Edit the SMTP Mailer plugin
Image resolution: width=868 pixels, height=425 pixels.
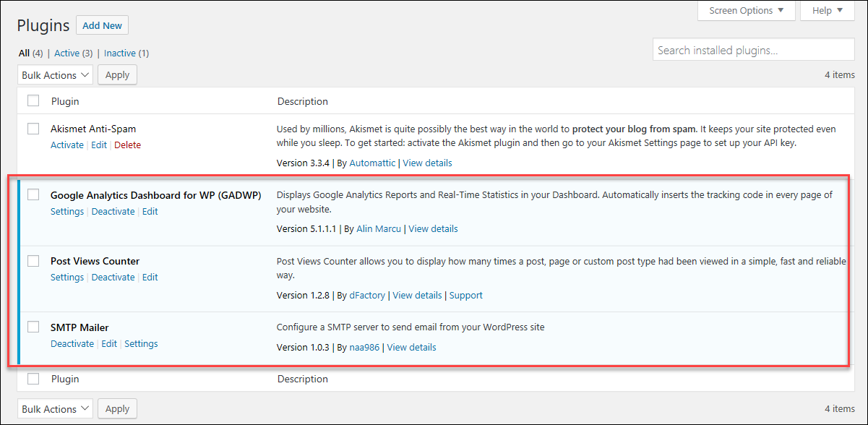coord(109,343)
